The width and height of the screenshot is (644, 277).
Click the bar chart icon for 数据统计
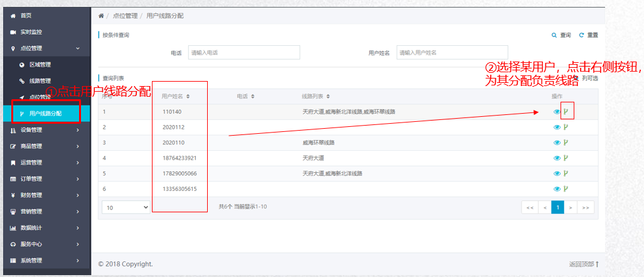[13, 227]
